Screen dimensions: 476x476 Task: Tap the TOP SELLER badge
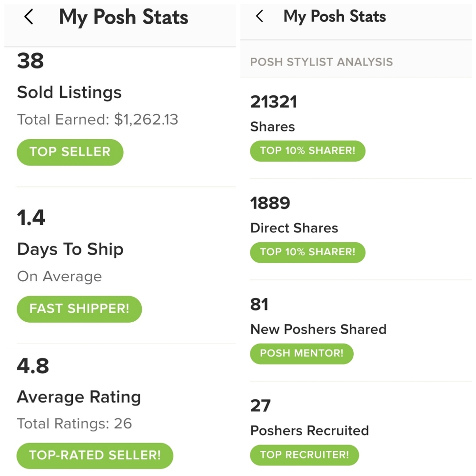click(x=70, y=152)
